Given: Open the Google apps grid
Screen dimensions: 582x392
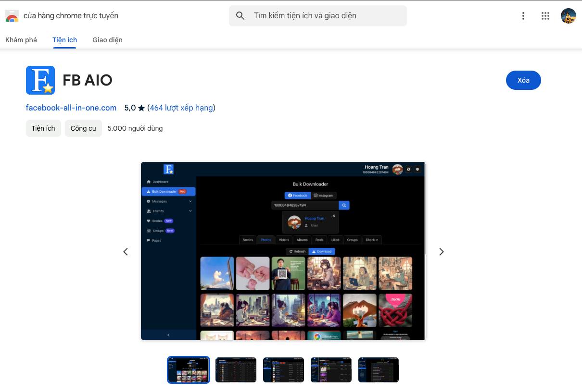Looking at the screenshot, I should coord(545,16).
